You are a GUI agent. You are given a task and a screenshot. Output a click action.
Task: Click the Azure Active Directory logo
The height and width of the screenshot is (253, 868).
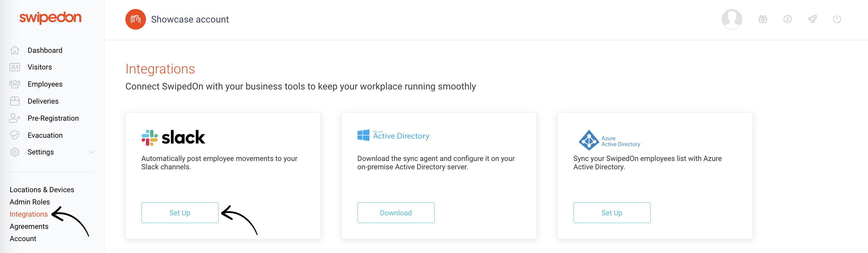609,140
